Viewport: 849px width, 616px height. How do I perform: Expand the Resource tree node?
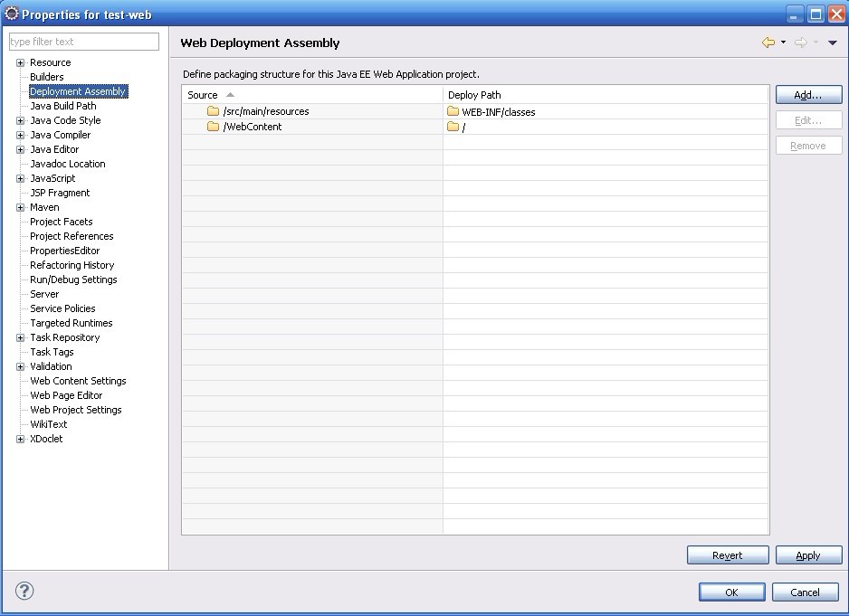(20, 62)
